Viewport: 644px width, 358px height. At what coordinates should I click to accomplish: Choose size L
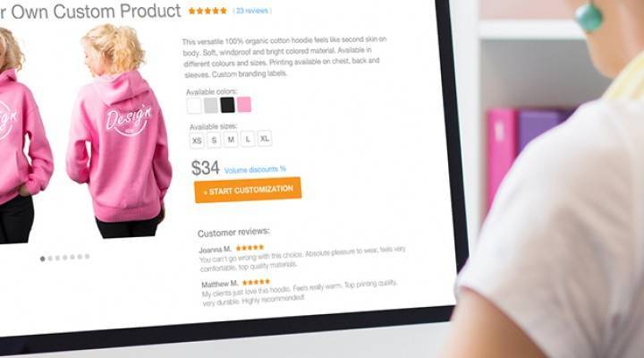pos(248,140)
